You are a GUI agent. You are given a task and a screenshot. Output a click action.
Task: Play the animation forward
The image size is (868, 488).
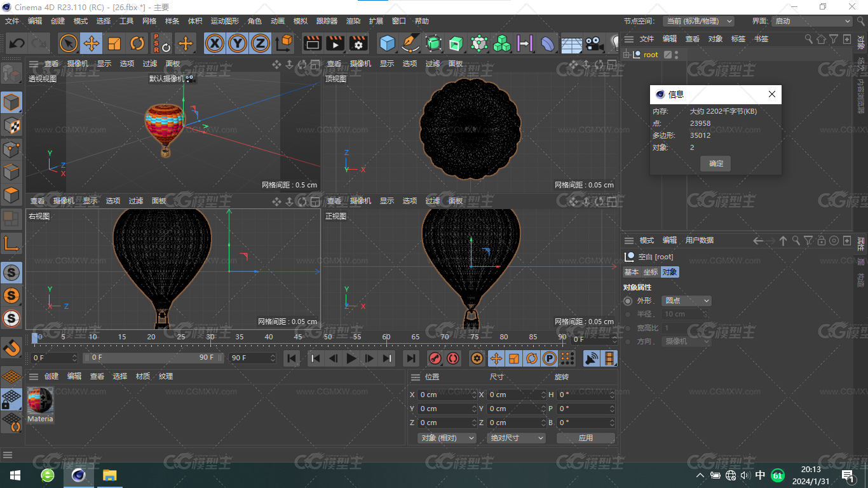click(x=351, y=358)
